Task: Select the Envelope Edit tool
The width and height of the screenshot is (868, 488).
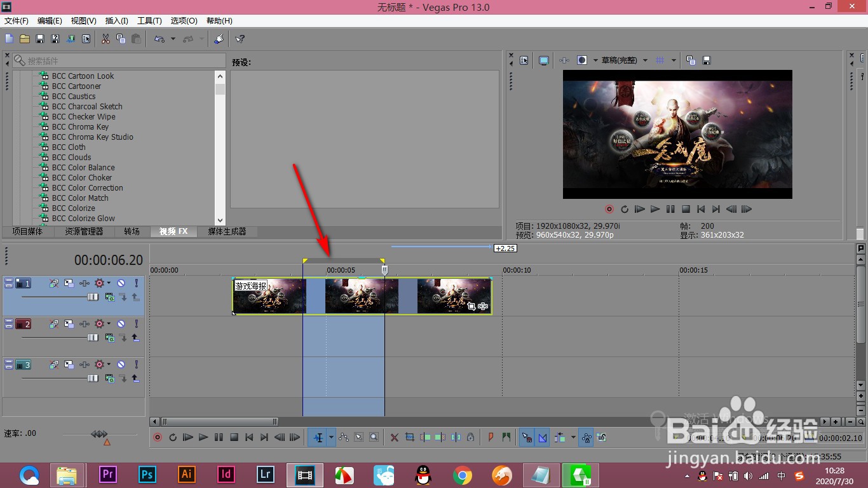Action: [344, 437]
